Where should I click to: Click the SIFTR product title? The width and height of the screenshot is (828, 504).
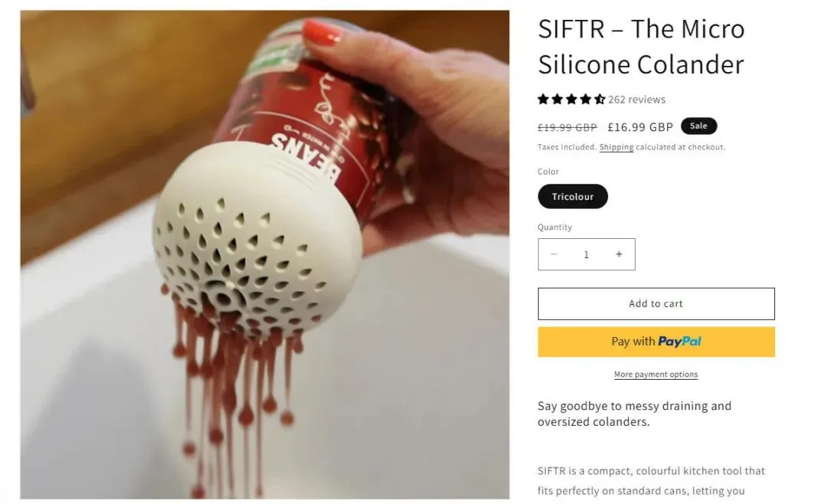point(641,47)
